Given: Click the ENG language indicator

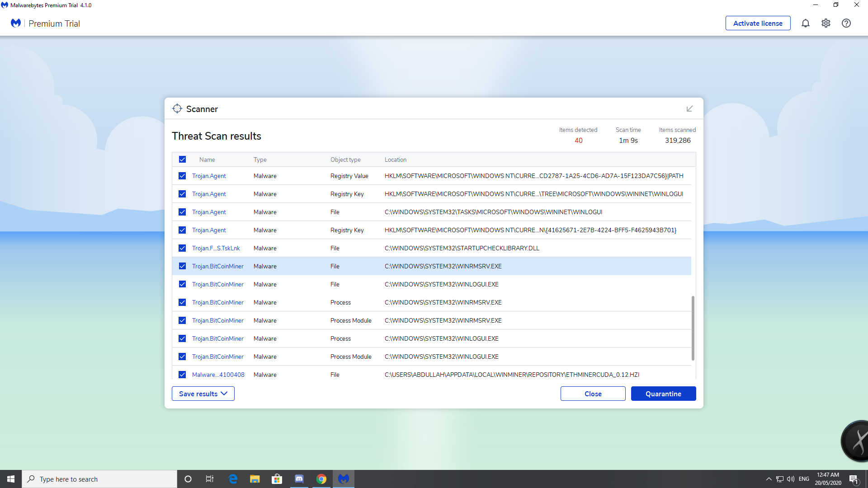Looking at the screenshot, I should pos(804,479).
